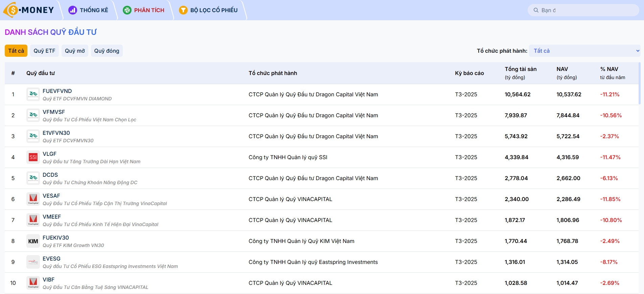
Task: Click the E1VFVN30 fund logo
Action: pos(33,136)
